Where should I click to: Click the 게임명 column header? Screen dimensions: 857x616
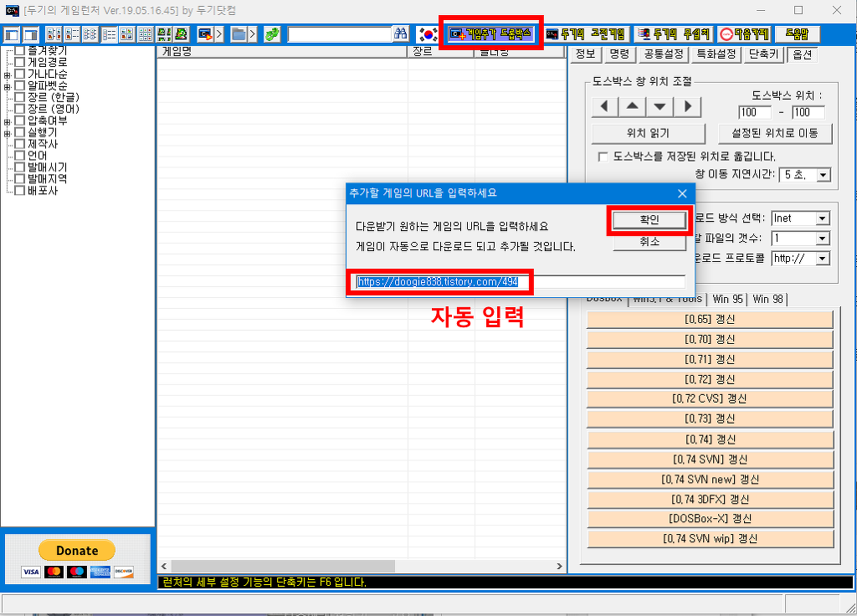click(x=282, y=52)
